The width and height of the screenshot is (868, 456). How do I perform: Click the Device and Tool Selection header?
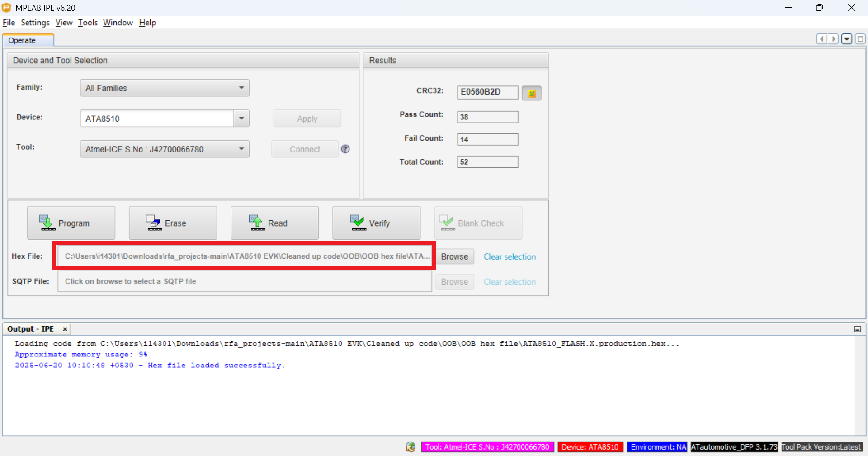(183, 61)
